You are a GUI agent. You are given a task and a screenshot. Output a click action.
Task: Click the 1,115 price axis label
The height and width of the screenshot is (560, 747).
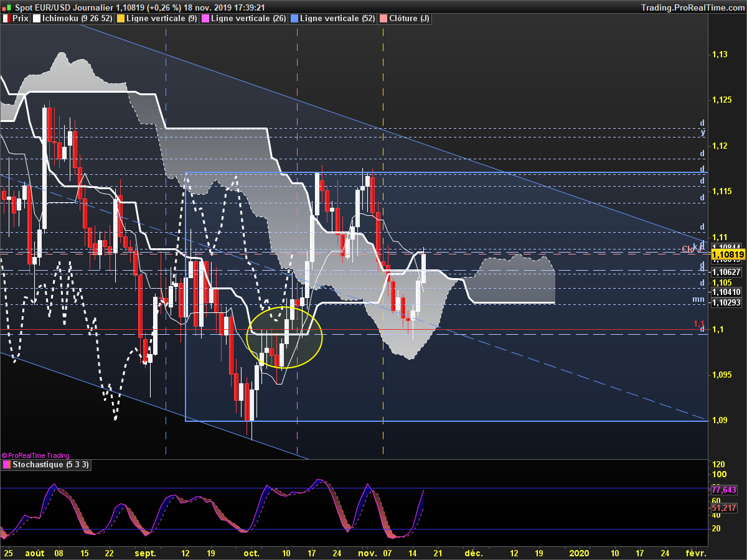point(722,192)
